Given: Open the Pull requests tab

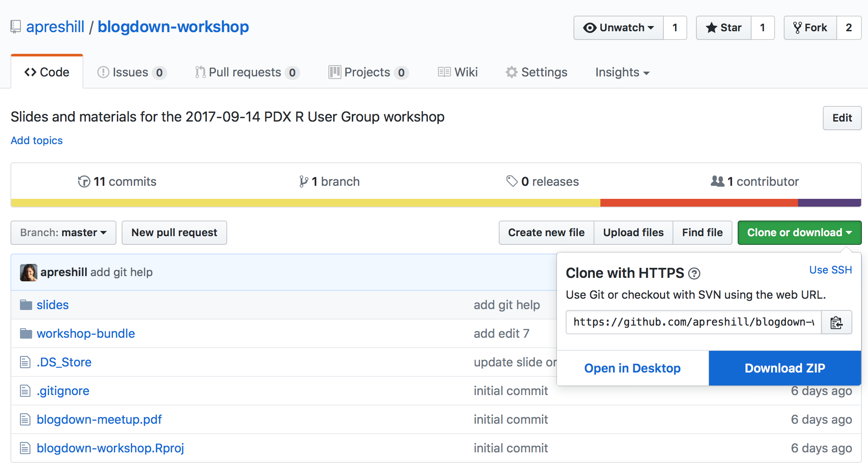Looking at the screenshot, I should click(x=246, y=72).
